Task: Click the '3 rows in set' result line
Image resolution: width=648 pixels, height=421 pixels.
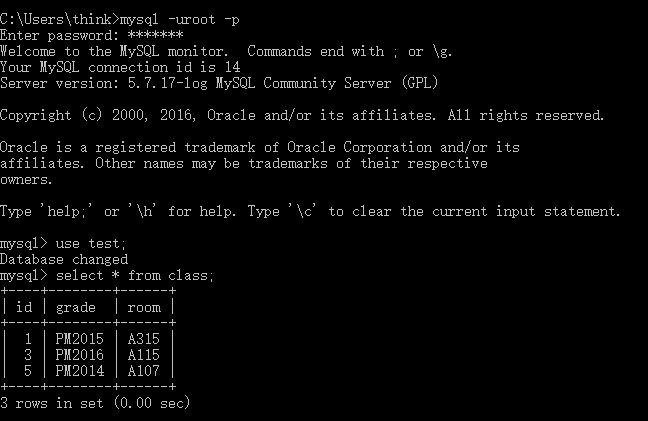Action: [94, 403]
